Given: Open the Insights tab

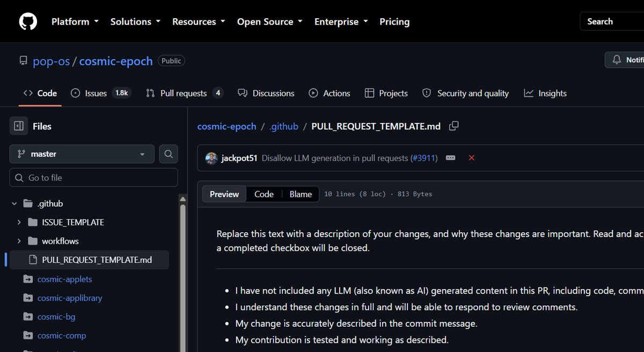Looking at the screenshot, I should point(545,93).
